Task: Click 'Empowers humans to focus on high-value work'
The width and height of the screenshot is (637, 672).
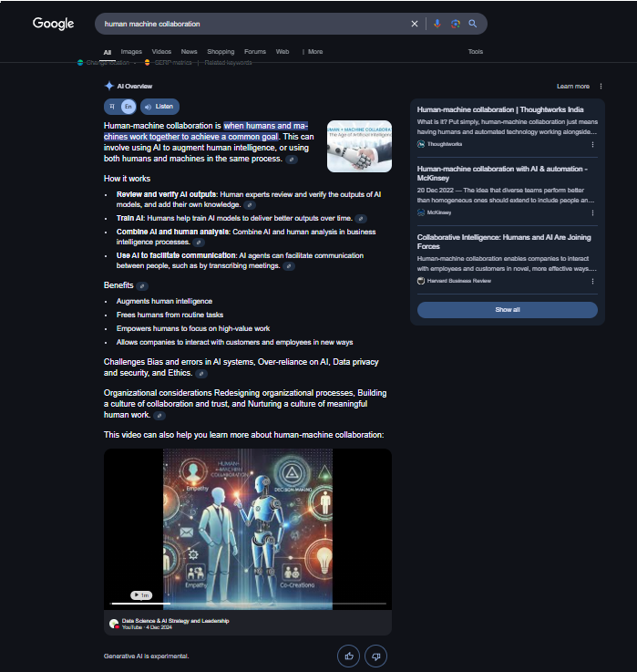Action: pyautogui.click(x=193, y=329)
